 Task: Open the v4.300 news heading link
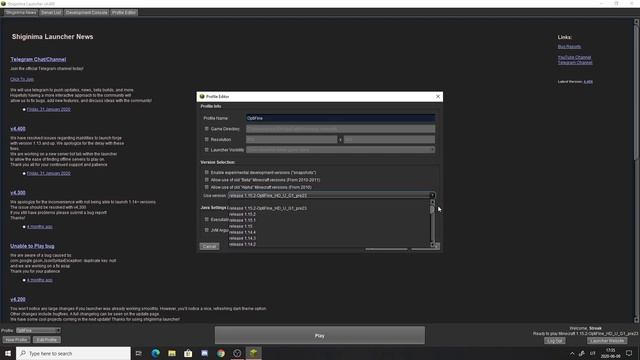pos(18,193)
